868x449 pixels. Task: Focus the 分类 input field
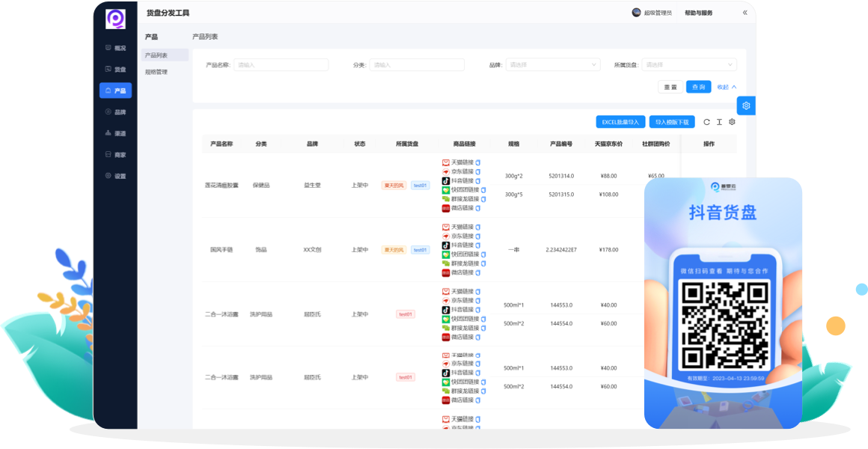pyautogui.click(x=417, y=65)
